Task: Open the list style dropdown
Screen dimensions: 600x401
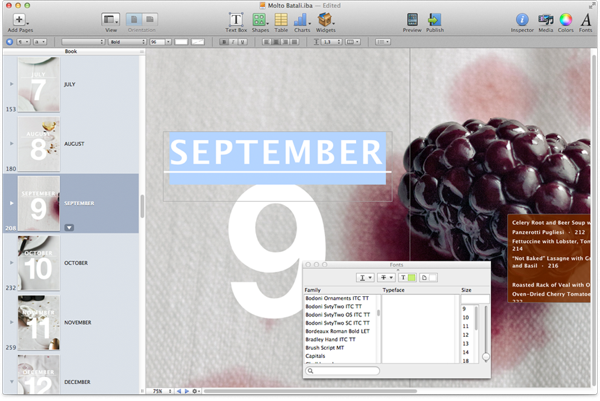Action: click(382, 42)
